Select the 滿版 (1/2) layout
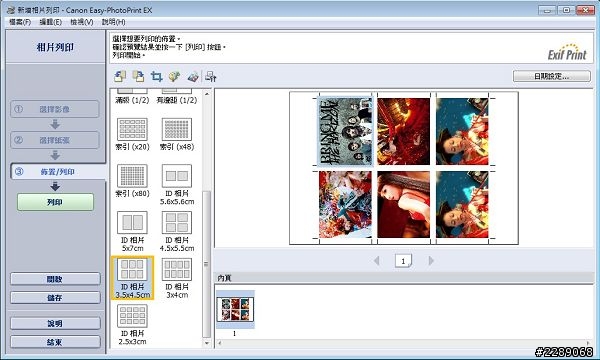Screen dimensions: 600x360 [x=132, y=96]
